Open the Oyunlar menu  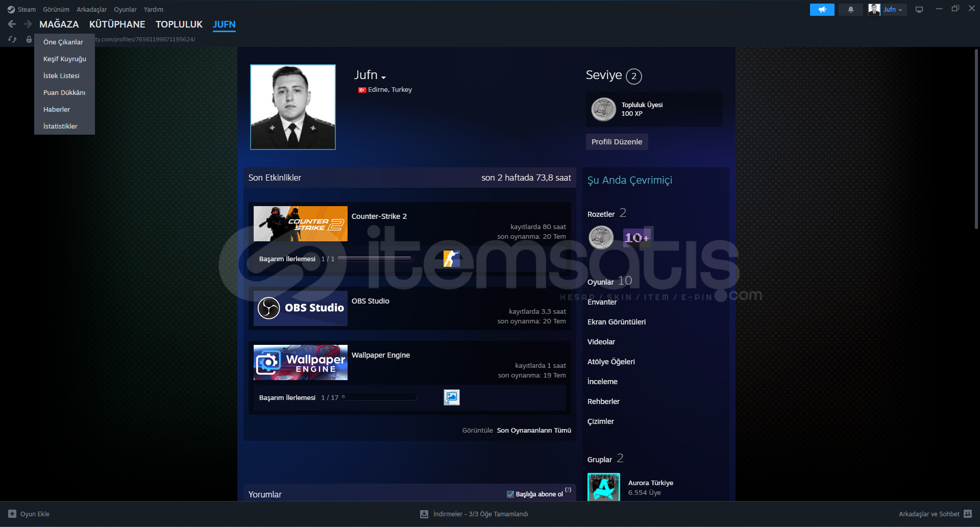(125, 10)
